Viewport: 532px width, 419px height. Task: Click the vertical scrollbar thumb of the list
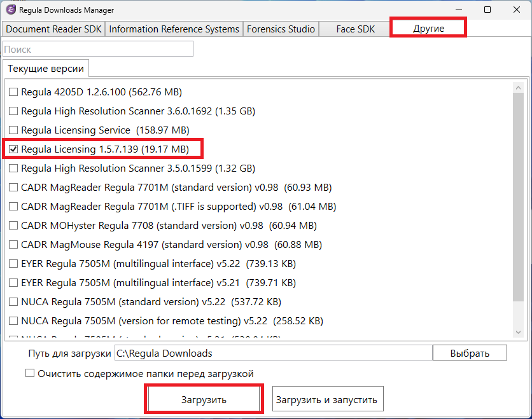pos(518,197)
